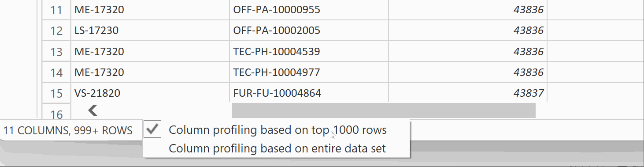This screenshot has width=644, height=167.
Task: Open the 11 COLUMNS, 999+ ROWS status dropdown
Action: (68, 130)
